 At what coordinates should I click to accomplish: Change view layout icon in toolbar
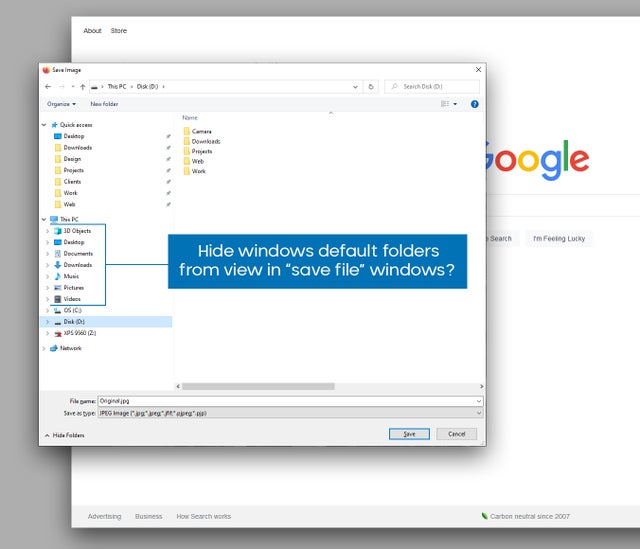(445, 104)
